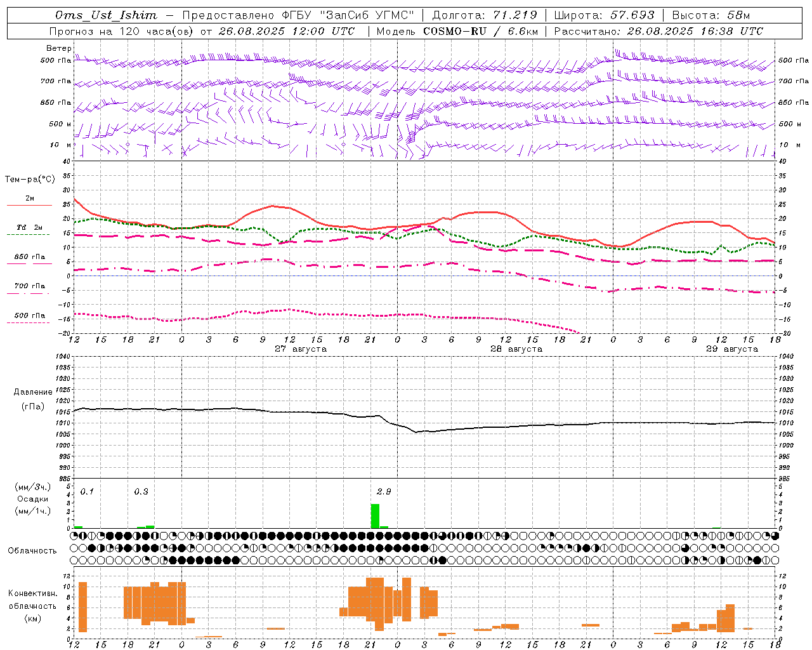
Task: Click the Облачность cloud cover label
Action: click(x=32, y=551)
